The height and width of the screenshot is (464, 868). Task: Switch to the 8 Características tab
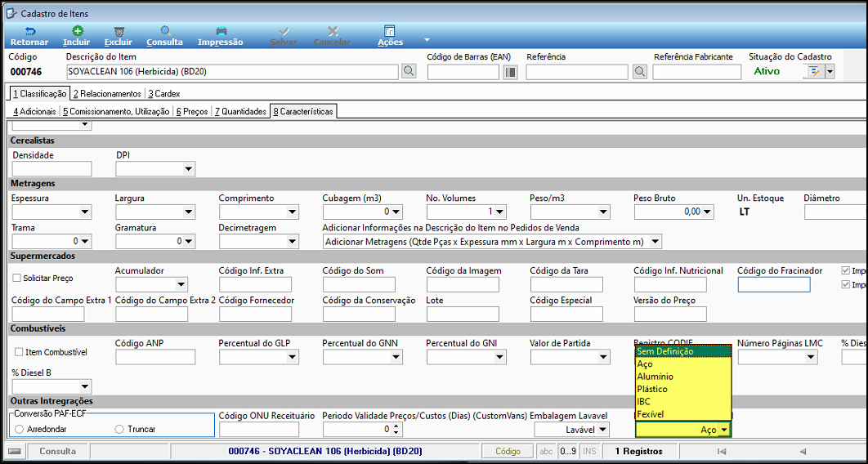coord(303,111)
